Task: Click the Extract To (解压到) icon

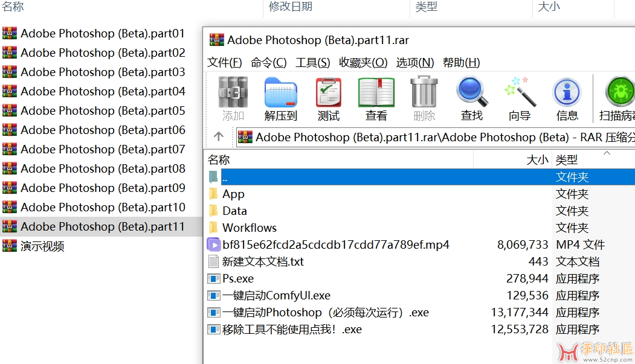Action: (x=281, y=92)
